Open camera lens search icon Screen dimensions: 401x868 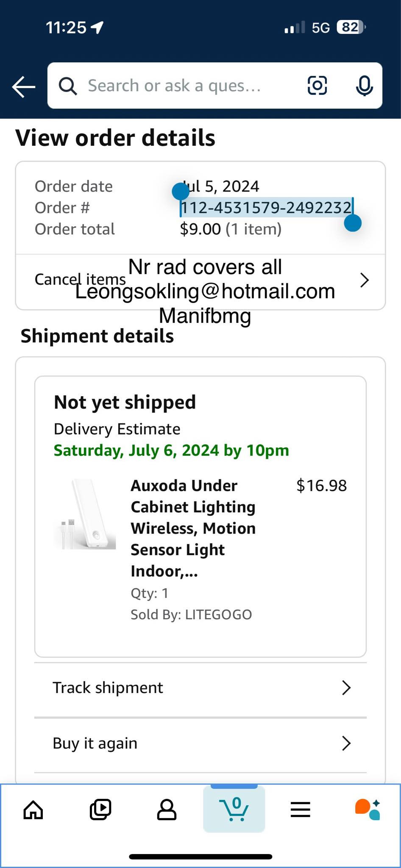317,86
